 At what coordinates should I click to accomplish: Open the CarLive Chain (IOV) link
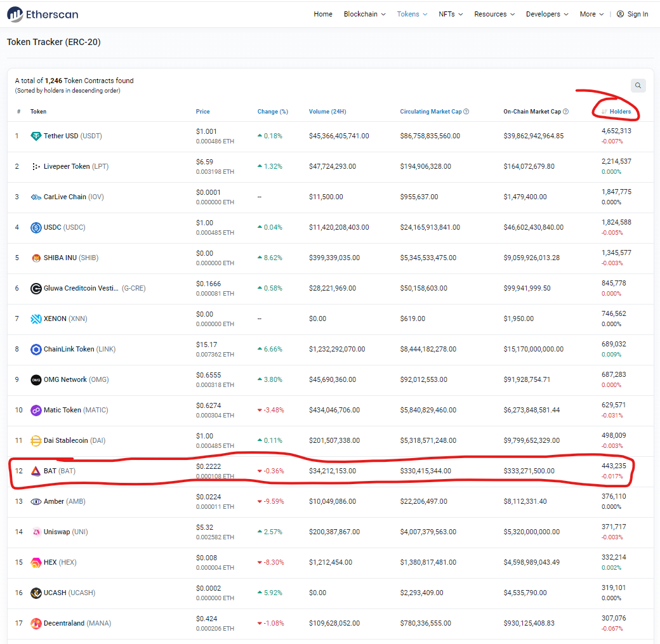(74, 197)
